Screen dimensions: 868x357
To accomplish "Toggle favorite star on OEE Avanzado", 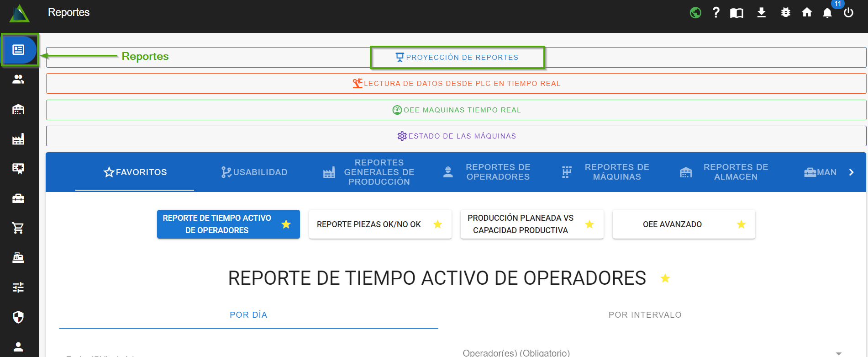I will 741,224.
